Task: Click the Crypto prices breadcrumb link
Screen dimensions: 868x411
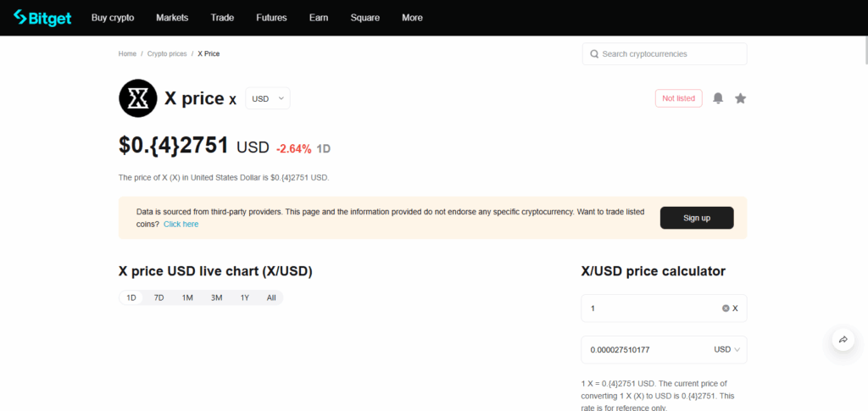Action: [x=167, y=53]
